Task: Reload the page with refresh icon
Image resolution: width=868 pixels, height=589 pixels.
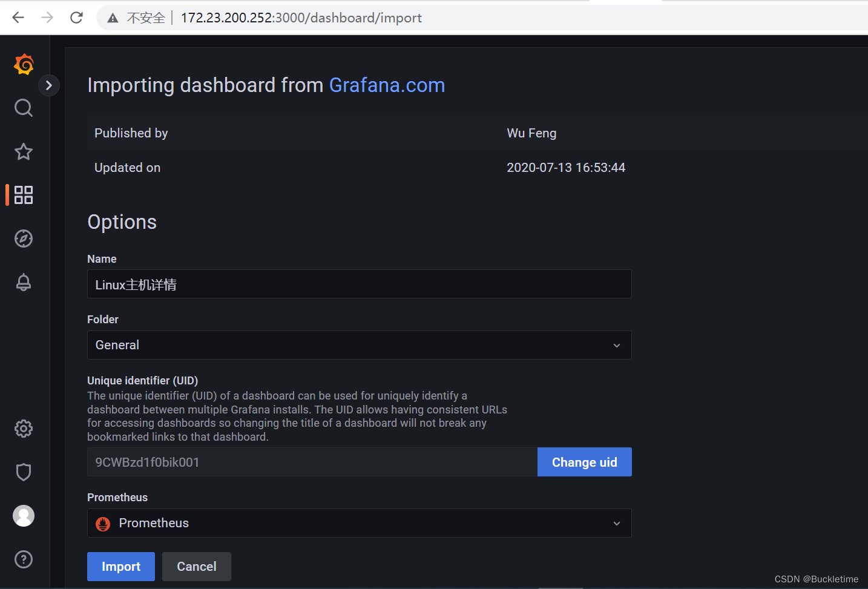Action: point(76,18)
